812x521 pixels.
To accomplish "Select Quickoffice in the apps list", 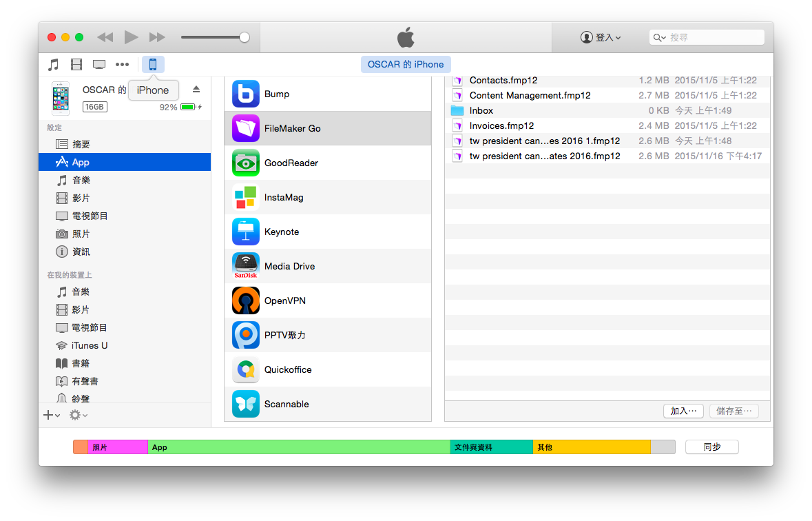I will coord(328,369).
